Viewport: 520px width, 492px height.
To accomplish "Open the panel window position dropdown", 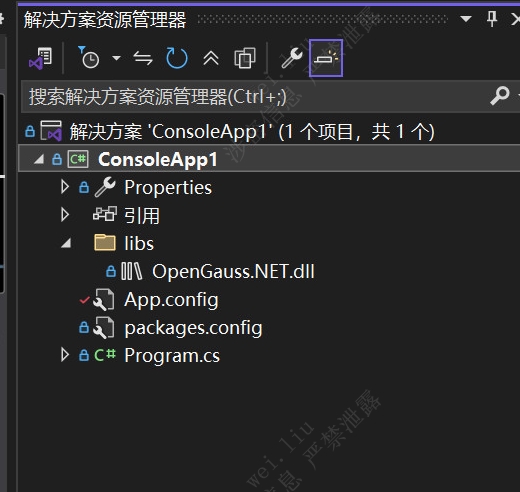I will [x=466, y=19].
